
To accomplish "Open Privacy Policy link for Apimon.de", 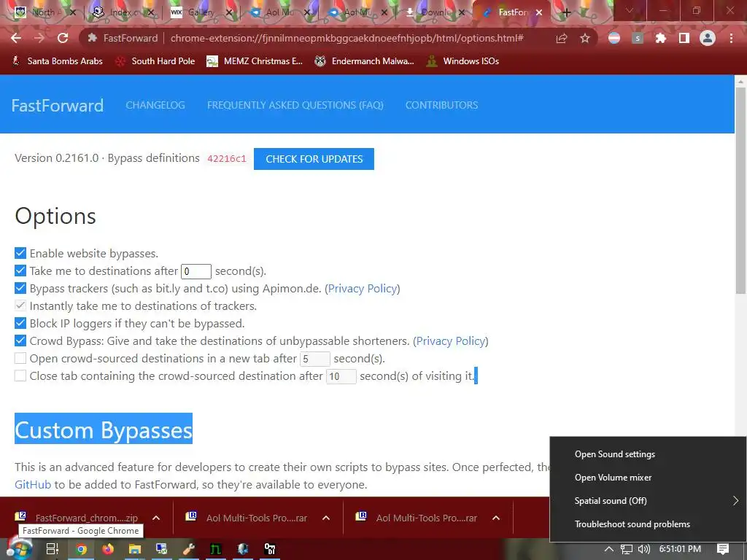I will pos(363,289).
